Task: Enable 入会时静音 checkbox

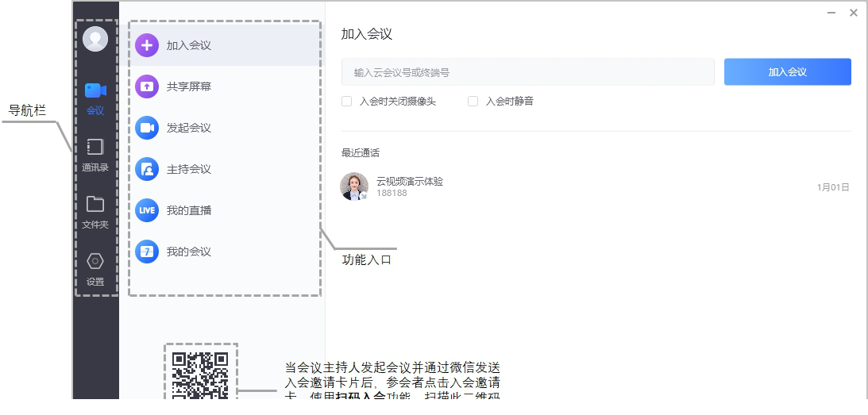Action: pyautogui.click(x=473, y=102)
